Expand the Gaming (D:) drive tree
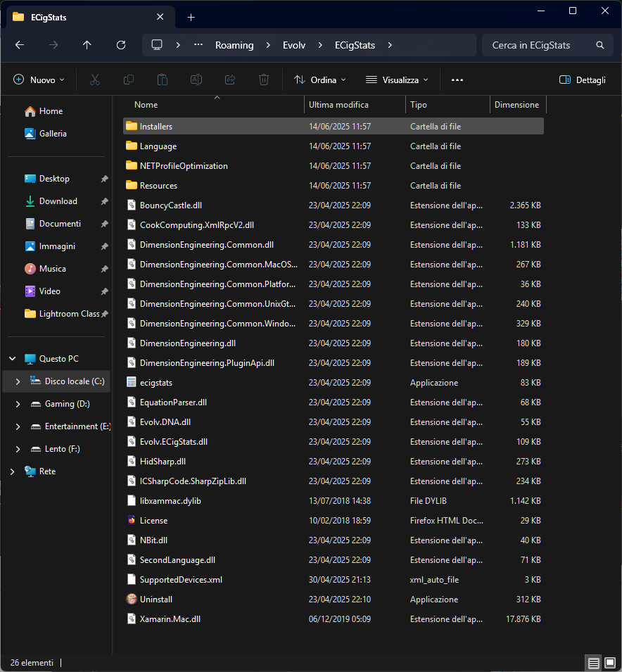 tap(18, 404)
